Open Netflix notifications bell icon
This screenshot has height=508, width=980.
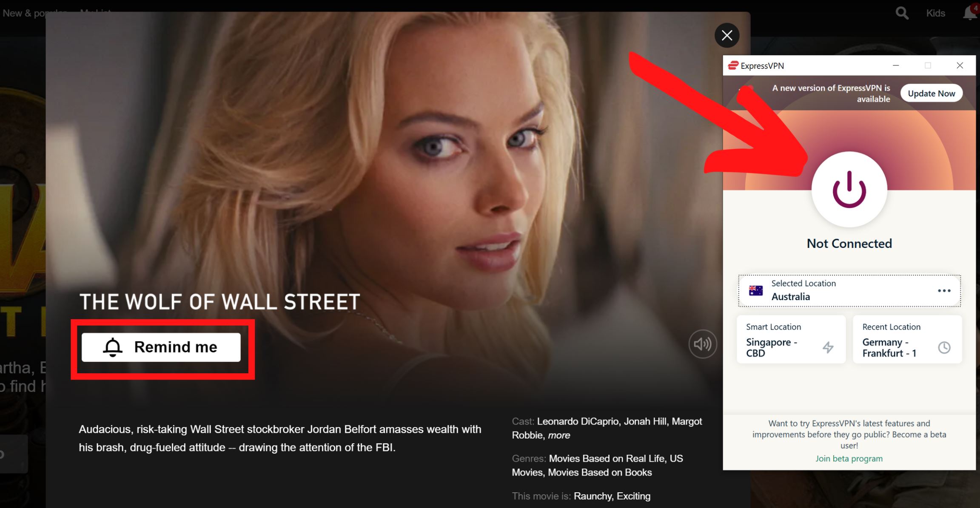(969, 13)
